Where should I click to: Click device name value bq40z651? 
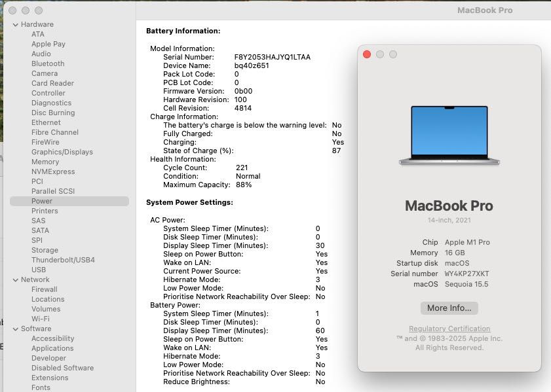coord(252,65)
